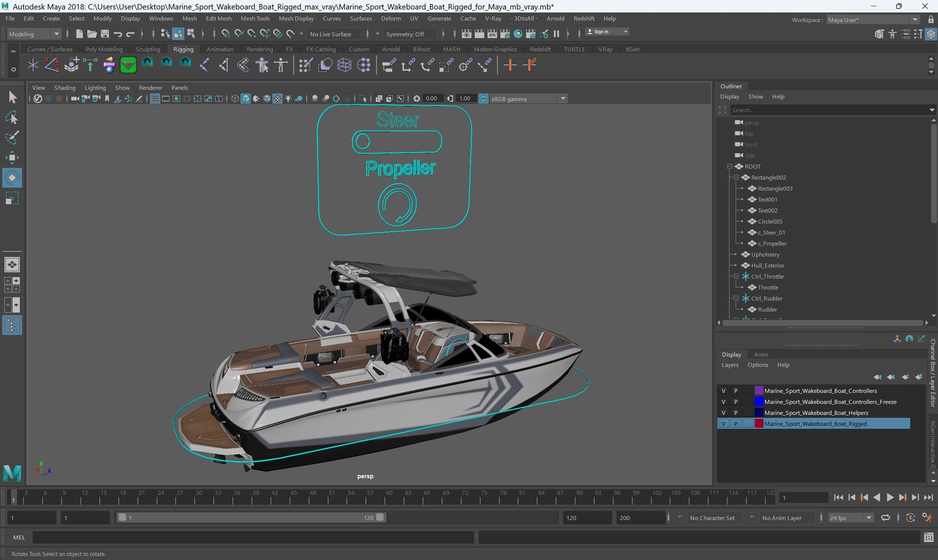Screen dimensions: 938x560
Task: Activate the Move tool in toolbox
Action: coord(12,158)
